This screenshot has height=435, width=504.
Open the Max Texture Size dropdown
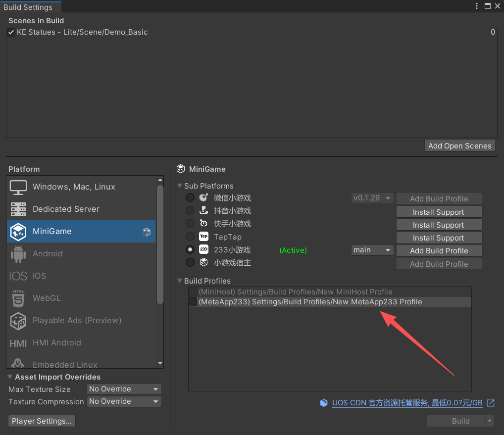124,389
